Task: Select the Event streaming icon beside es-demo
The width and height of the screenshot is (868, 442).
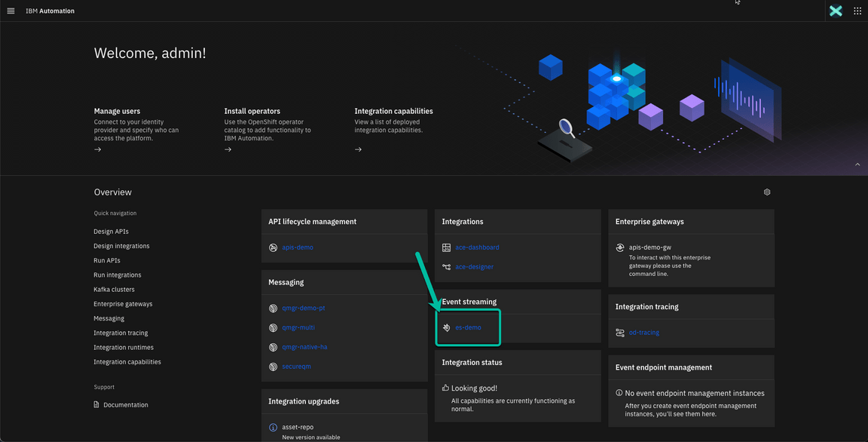Action: (445, 327)
